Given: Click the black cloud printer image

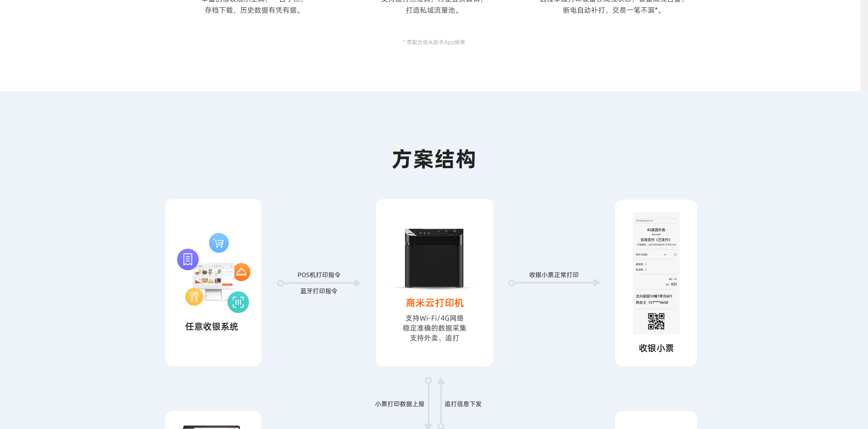Looking at the screenshot, I should [x=434, y=258].
